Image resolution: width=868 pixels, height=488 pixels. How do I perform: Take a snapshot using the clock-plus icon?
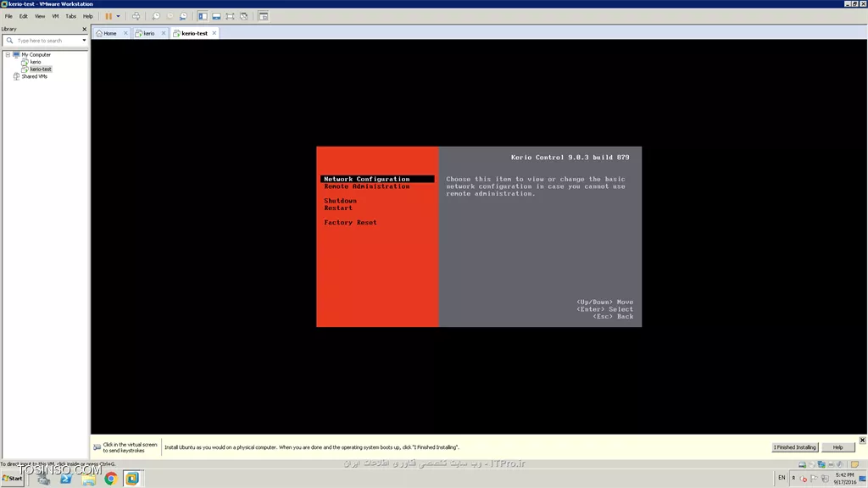coord(156,17)
